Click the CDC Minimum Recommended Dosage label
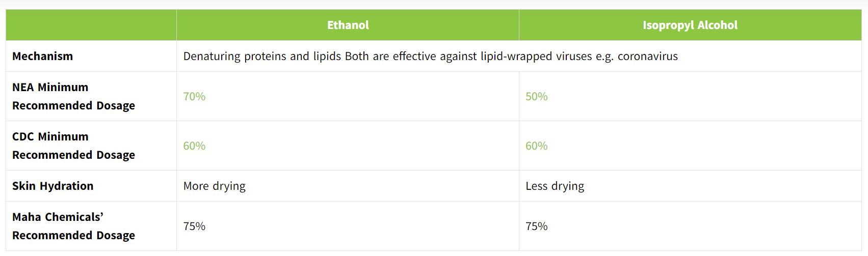868x256 pixels. (73, 146)
